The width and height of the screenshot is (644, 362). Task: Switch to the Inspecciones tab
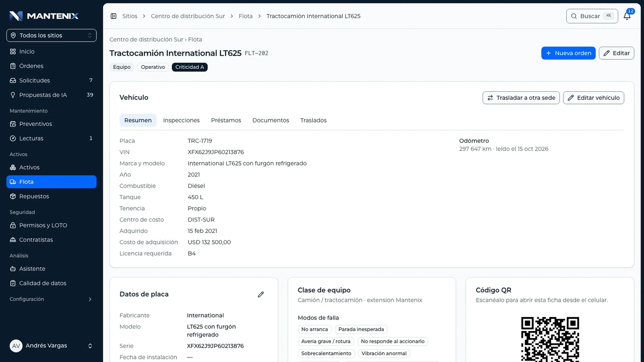pos(181,120)
